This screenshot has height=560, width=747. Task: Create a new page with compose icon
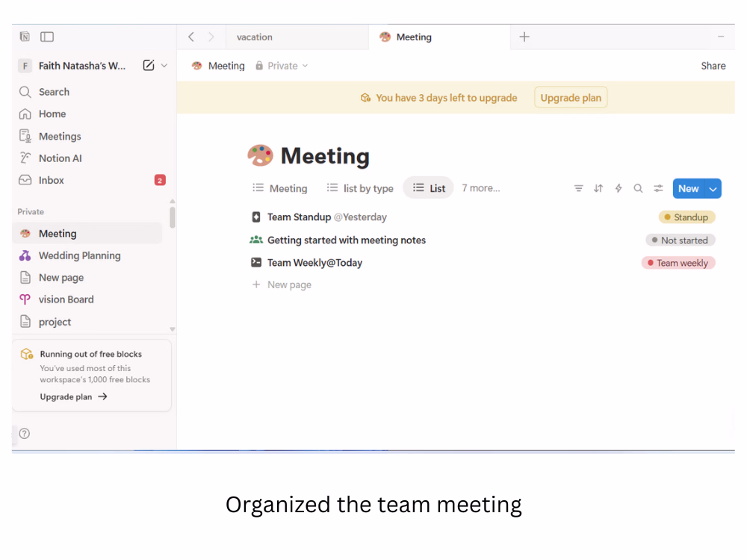pos(149,65)
